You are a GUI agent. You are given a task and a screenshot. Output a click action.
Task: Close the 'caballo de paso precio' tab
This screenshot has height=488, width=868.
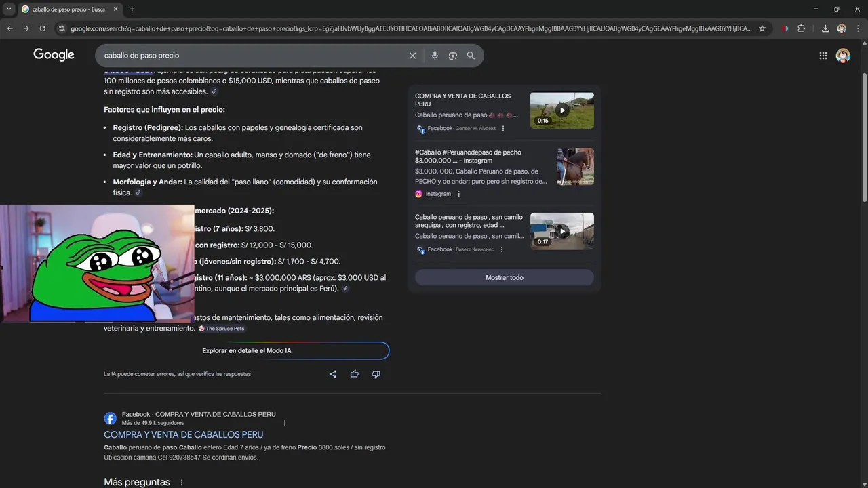pos(116,9)
